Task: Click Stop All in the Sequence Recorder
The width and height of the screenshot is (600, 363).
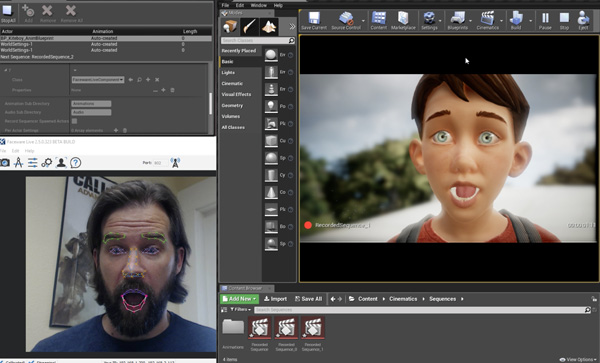Action: 8,13
